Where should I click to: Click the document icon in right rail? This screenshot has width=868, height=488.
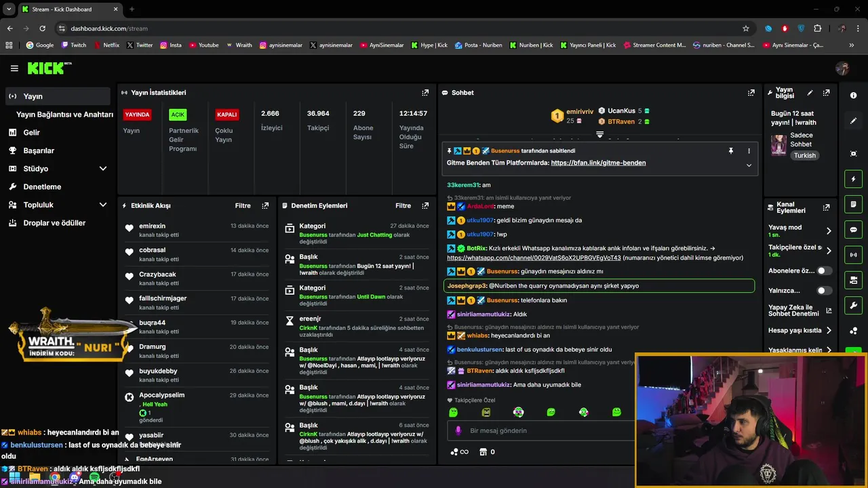(853, 204)
